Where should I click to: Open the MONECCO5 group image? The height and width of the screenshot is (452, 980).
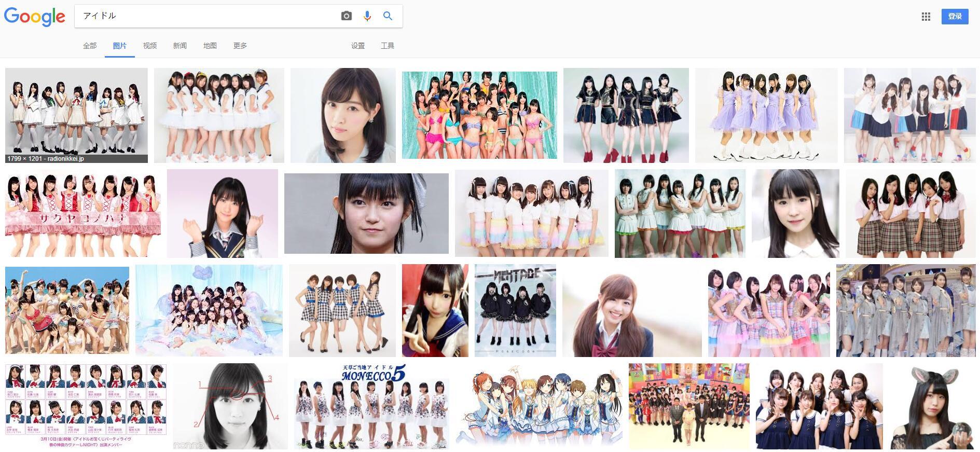(x=372, y=406)
